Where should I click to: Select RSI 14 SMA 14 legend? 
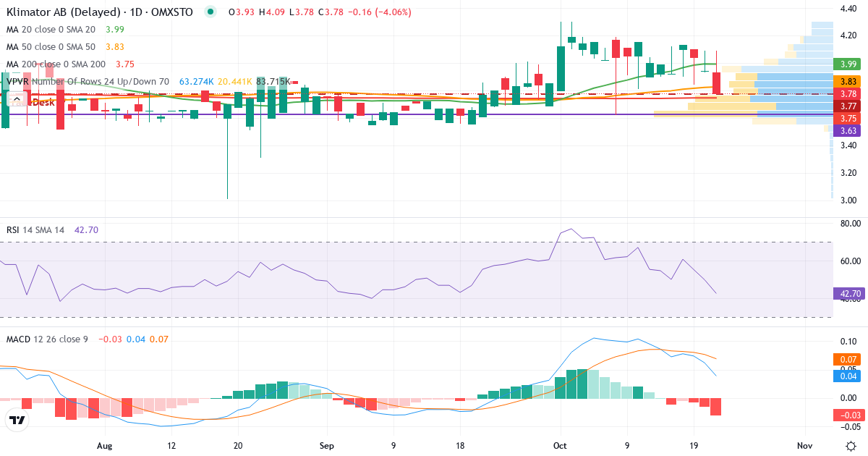[35, 230]
